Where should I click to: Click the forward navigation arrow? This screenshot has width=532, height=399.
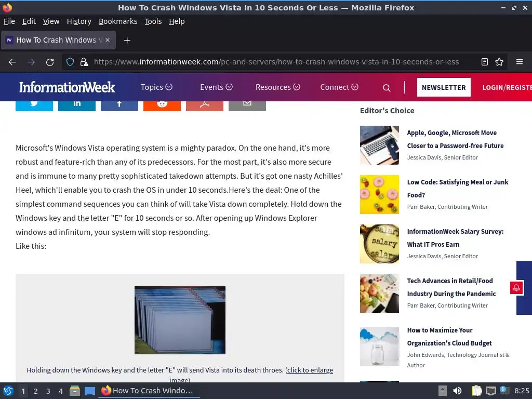(31, 62)
